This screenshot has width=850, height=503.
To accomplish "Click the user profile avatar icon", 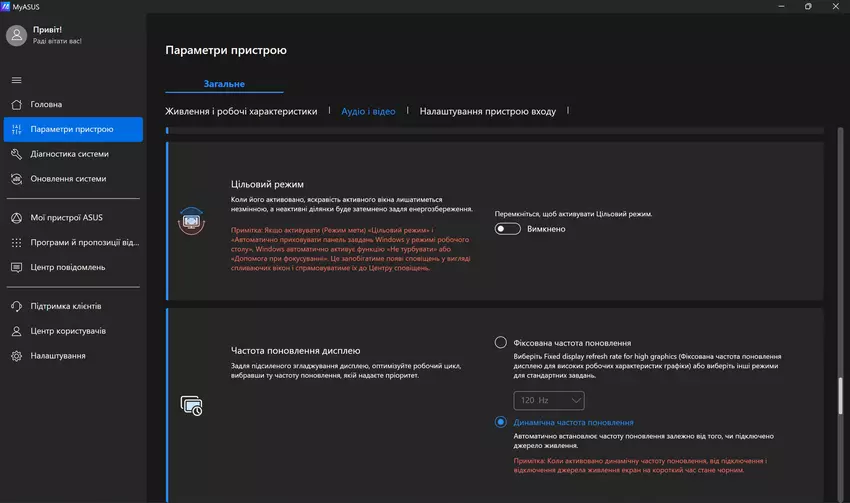I will (x=16, y=36).
